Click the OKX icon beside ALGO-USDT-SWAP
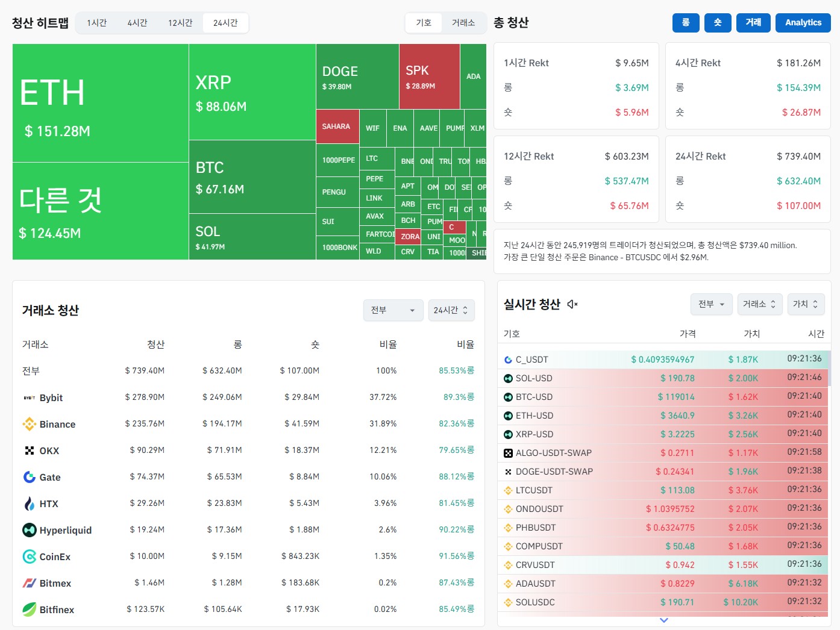Viewport: 840px width, 630px height. pyautogui.click(x=508, y=453)
